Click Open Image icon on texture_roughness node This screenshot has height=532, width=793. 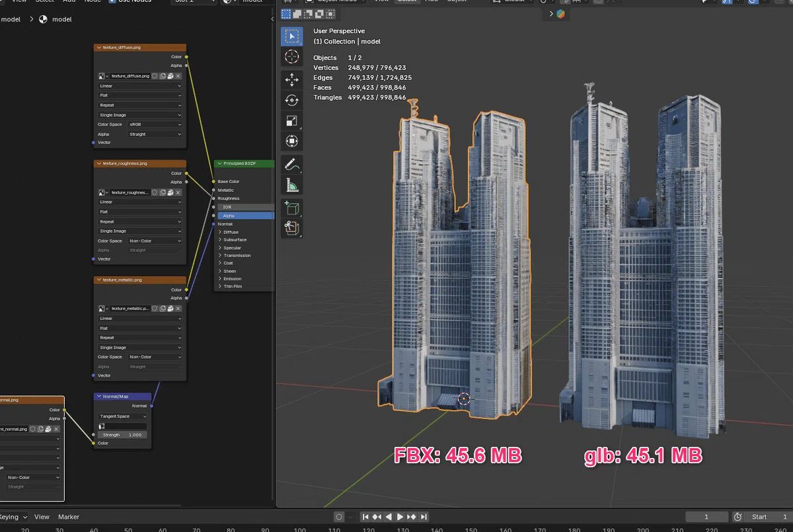click(170, 192)
